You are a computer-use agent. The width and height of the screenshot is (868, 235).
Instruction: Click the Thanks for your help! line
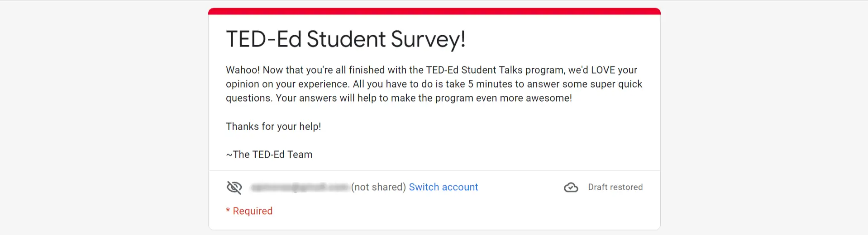pyautogui.click(x=273, y=127)
